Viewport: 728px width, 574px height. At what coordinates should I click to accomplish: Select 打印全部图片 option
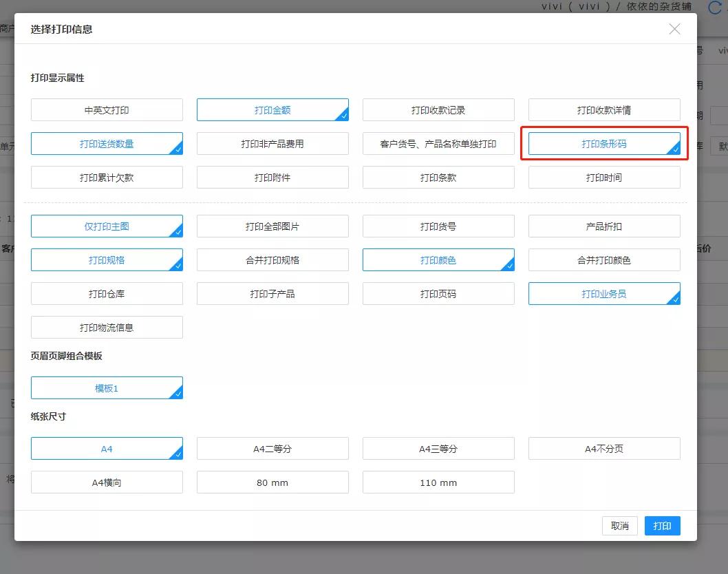click(x=272, y=226)
